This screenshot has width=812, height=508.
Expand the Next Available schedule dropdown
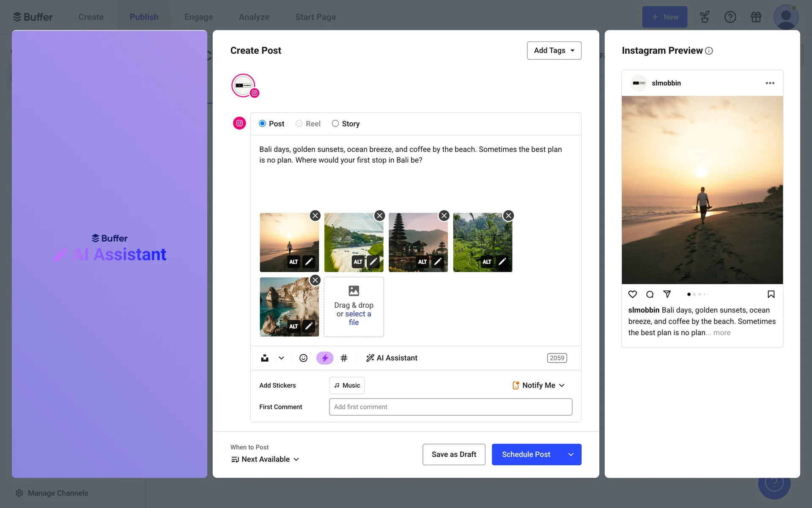click(265, 459)
